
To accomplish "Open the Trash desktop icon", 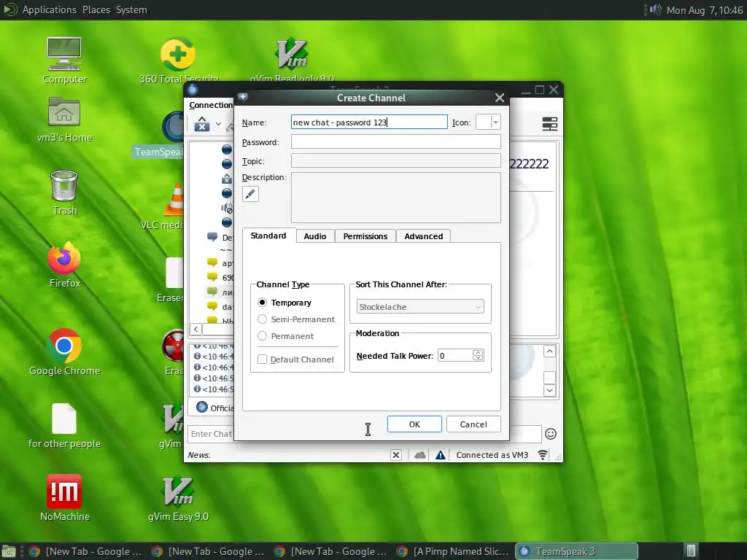I will click(x=64, y=192).
